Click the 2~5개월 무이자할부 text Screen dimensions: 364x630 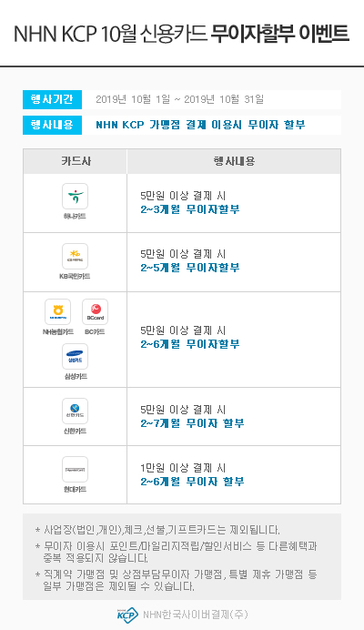(190, 268)
